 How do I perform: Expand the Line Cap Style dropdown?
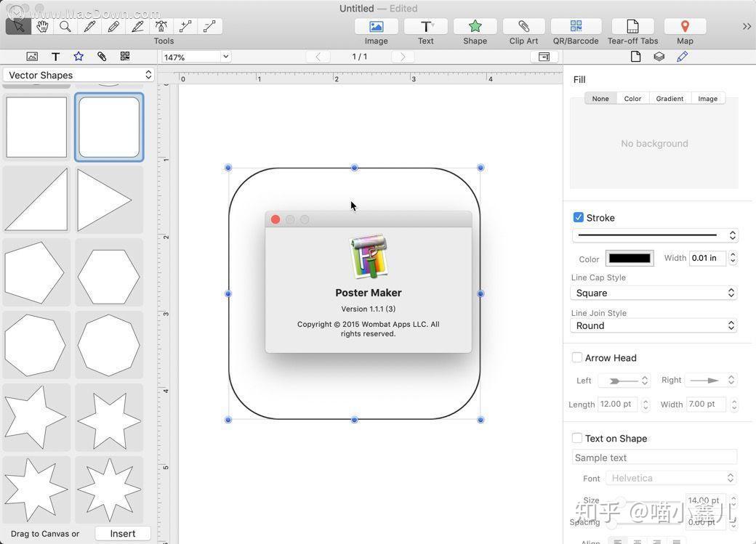tap(654, 293)
